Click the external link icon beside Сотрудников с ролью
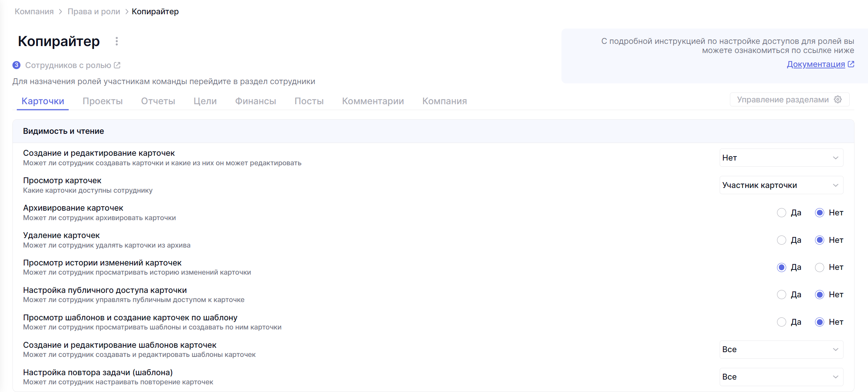 point(117,65)
